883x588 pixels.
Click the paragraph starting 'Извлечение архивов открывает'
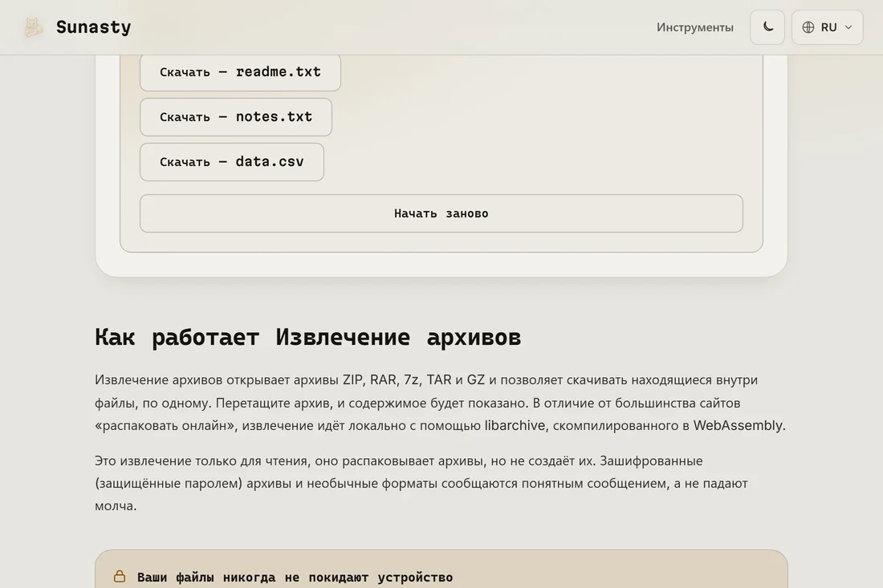pos(441,403)
